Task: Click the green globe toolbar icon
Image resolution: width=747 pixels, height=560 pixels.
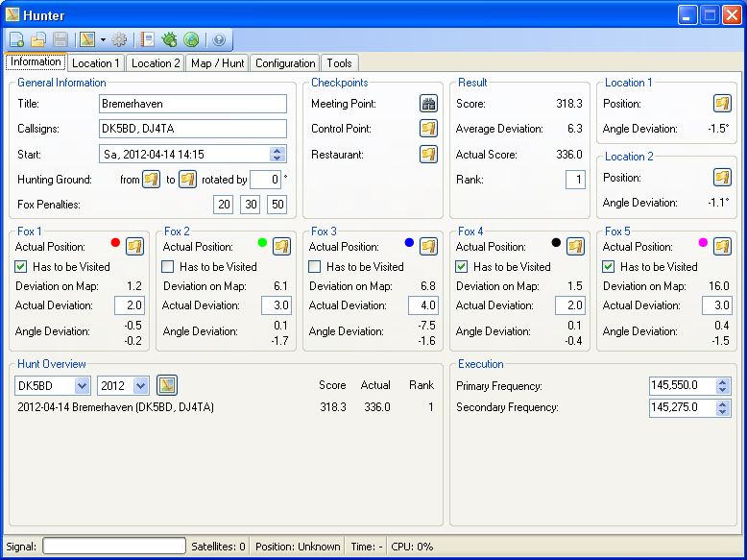Action: pyautogui.click(x=191, y=40)
